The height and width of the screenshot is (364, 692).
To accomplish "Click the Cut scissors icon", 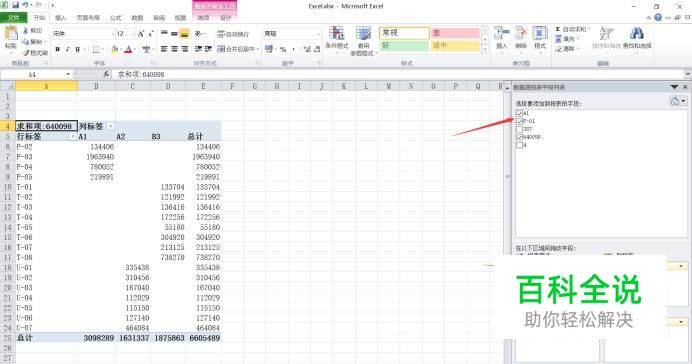I will pyautogui.click(x=26, y=30).
